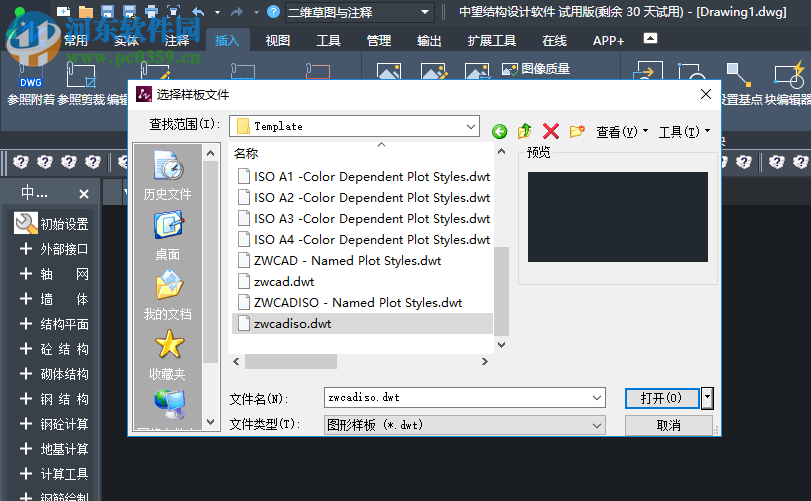Screen dimensions: 811x501
Task: Select ZWCAD - Named Plot Styles.dwt
Action: (x=339, y=261)
